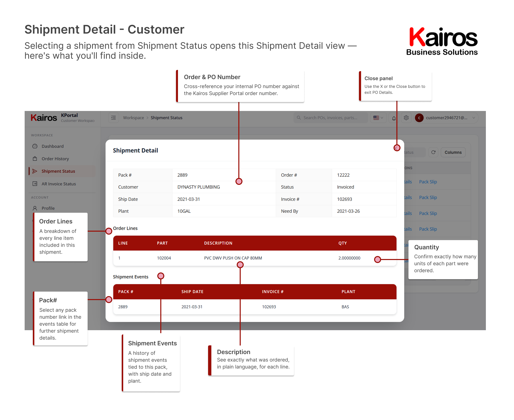Image resolution: width=514 pixels, height=420 pixels.
Task: Click description PVC DWV PUSH ON CAP 80MM
Action: 233,258
